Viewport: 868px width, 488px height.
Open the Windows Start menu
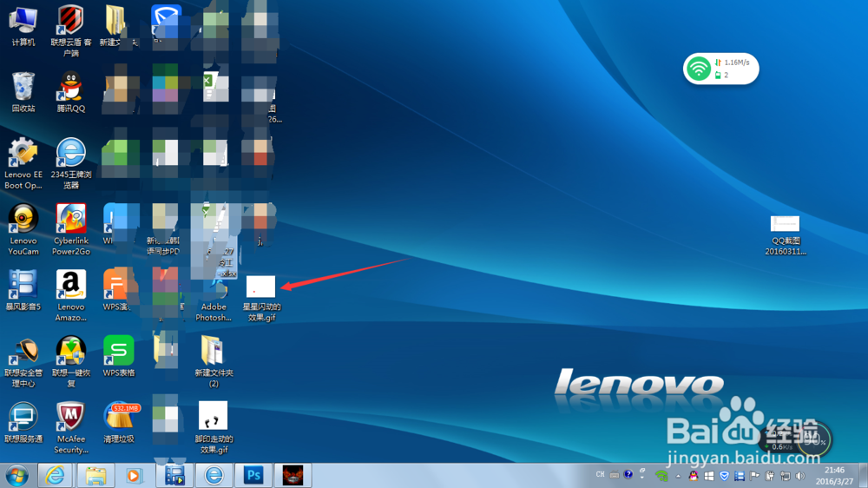tap(16, 476)
